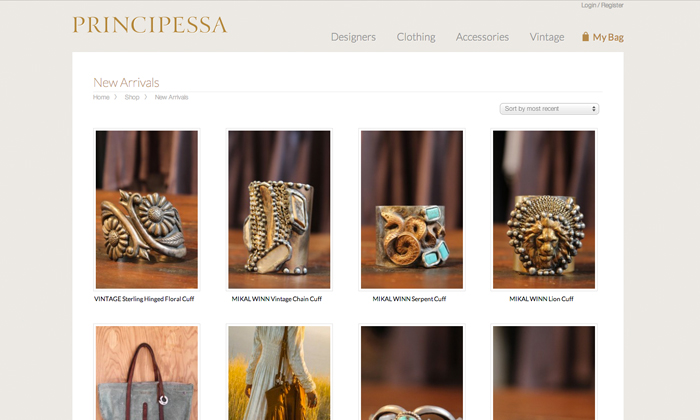Open the My Bag link
700x420 pixels.
[608, 37]
